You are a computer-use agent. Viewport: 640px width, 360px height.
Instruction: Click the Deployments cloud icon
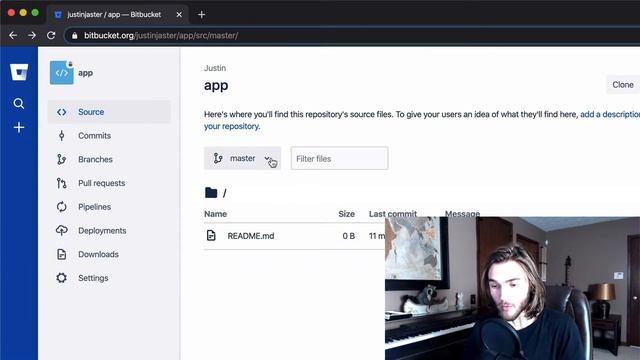[62, 231]
